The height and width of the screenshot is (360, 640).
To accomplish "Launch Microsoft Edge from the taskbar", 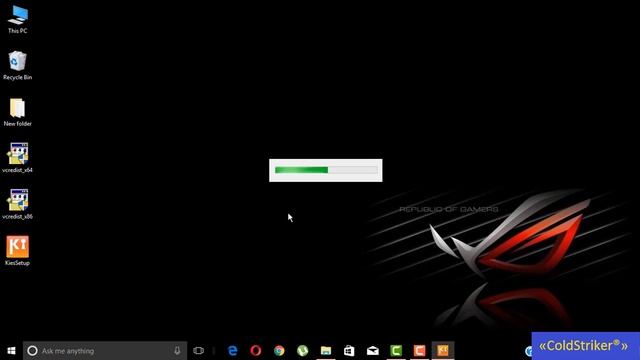I will coord(233,351).
